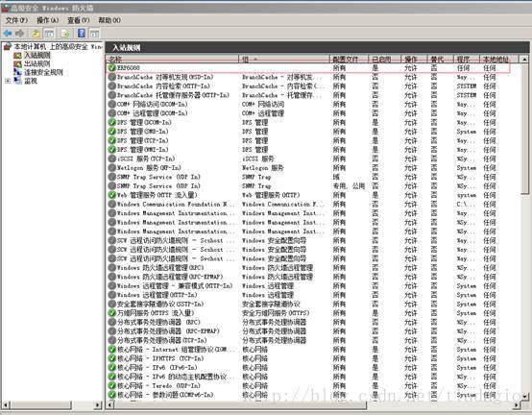Click the rules list vertical scrollbar thumb
This screenshot has width=532, height=415.
point(525,129)
